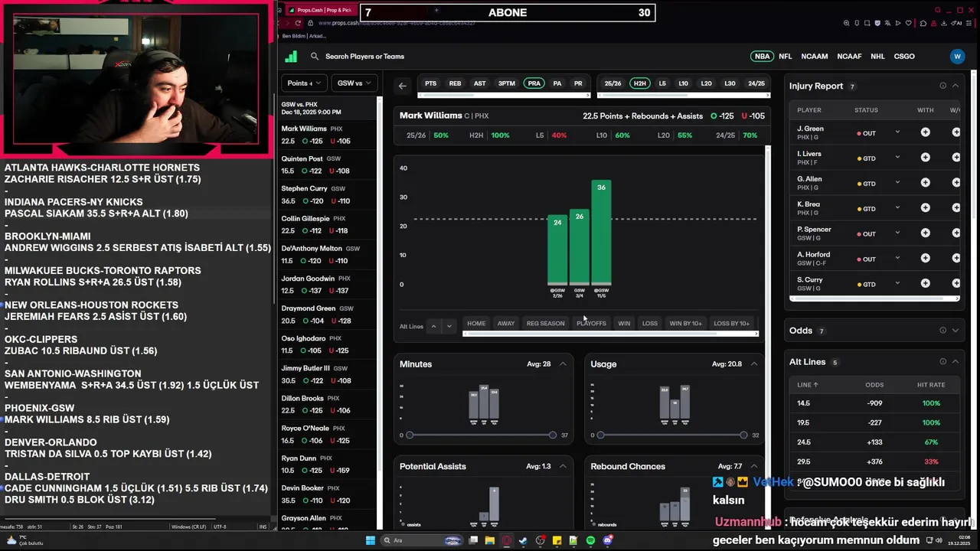
Task: Collapse the Potential Assists card
Action: [563, 466]
